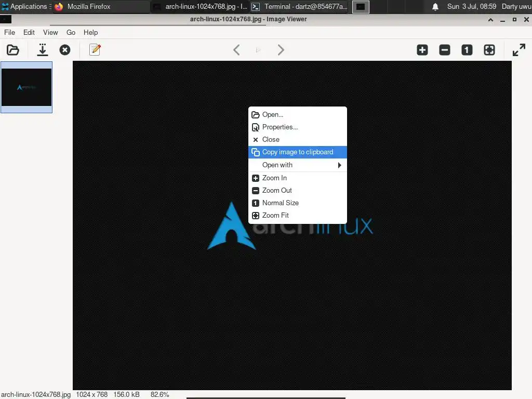Start slideshow play button in toolbar
This screenshot has width=532, height=399.
(x=258, y=50)
